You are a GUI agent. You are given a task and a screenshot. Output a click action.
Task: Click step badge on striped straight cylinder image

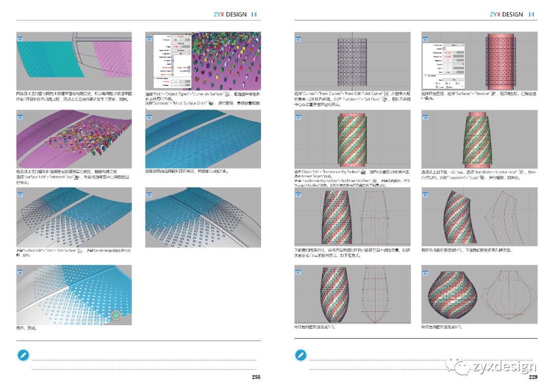point(298,117)
